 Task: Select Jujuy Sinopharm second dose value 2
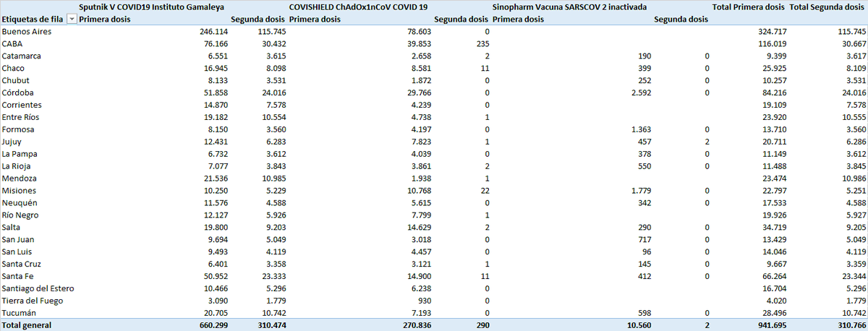point(707,142)
